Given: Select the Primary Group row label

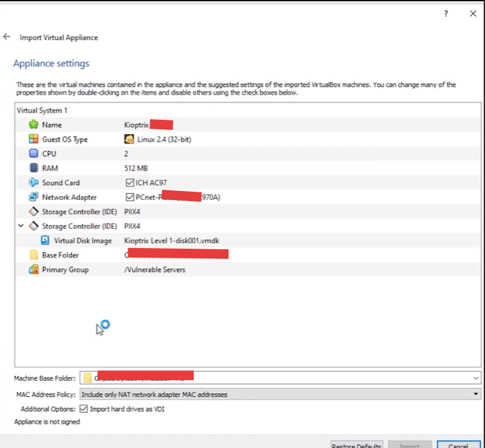Looking at the screenshot, I should tap(65, 269).
